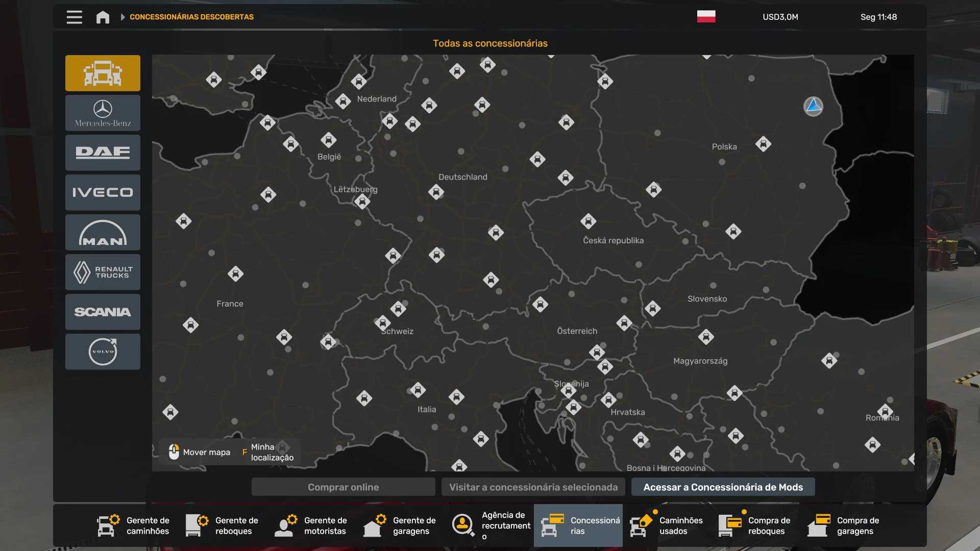Click the Polish flag indicator
This screenshot has height=551, width=980.
tap(706, 17)
